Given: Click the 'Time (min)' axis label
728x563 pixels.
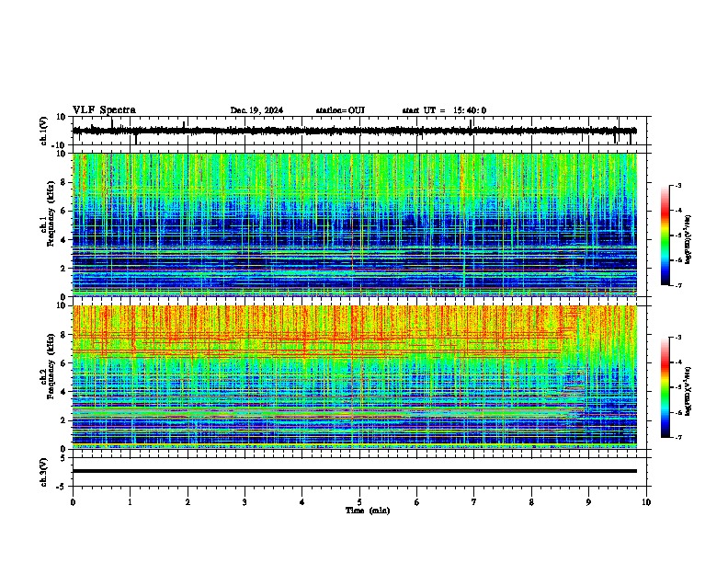Looking at the screenshot, I should coord(368,511).
